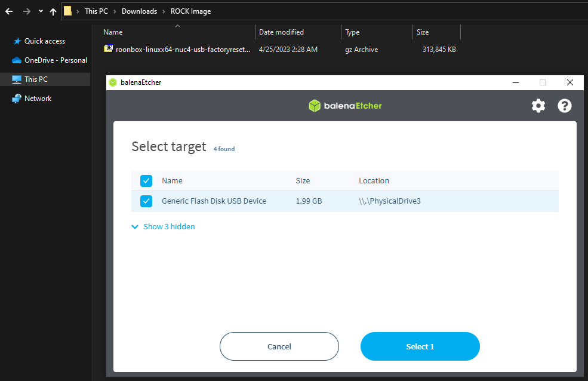Click Downloads breadcrumb in address bar
Screen dimensions: 588x381
139,11
